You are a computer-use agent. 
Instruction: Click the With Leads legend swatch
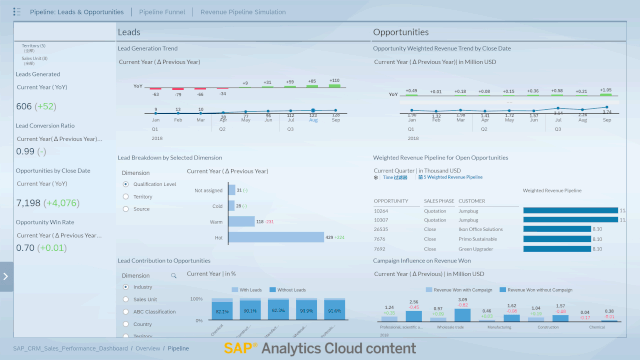235,290
